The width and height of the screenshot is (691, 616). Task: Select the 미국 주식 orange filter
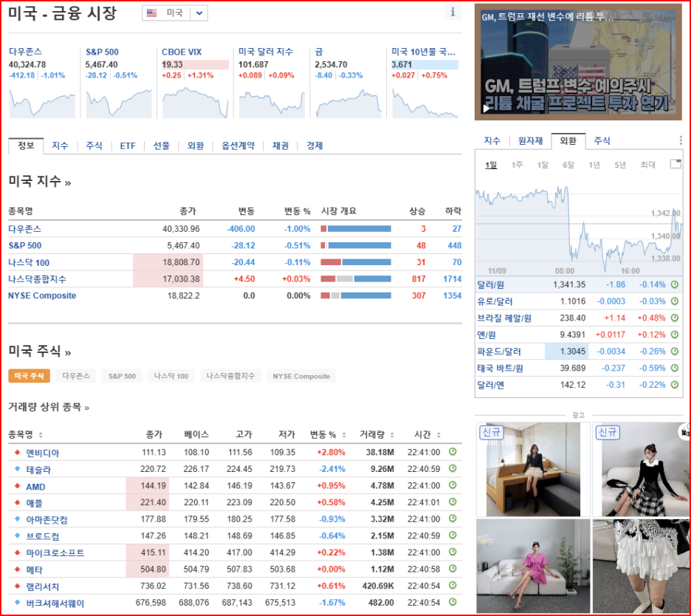click(x=29, y=376)
